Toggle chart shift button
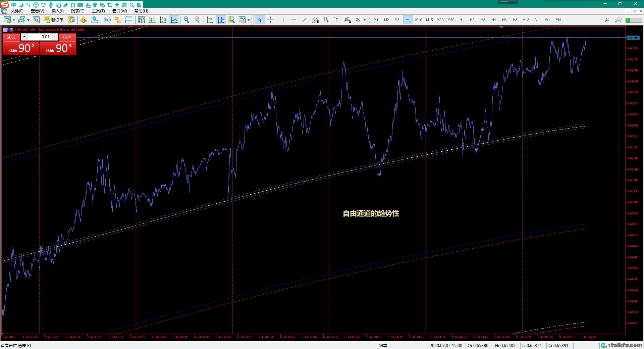The image size is (644, 349). pyautogui.click(x=221, y=20)
